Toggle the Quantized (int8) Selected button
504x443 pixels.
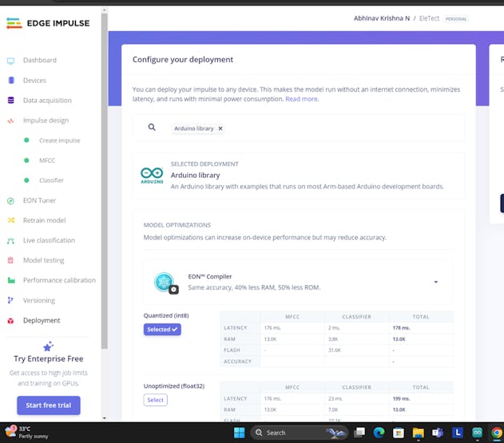tap(162, 330)
